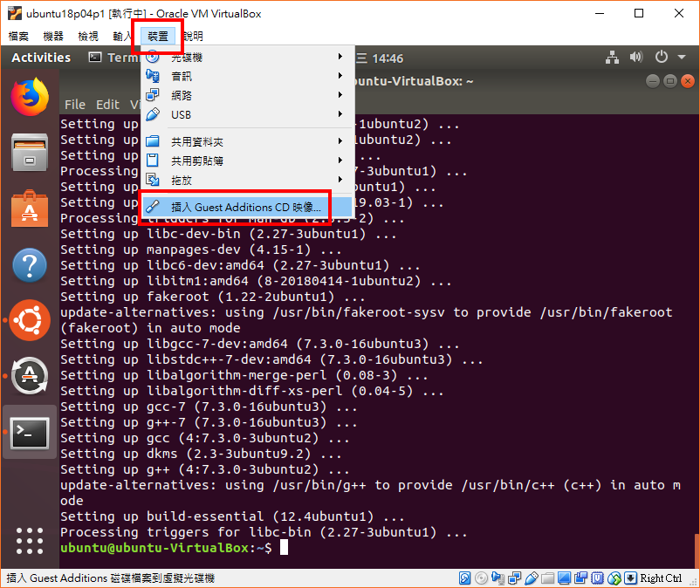Open Ubuntu Activities overview
This screenshot has height=588, width=700.
(41, 58)
